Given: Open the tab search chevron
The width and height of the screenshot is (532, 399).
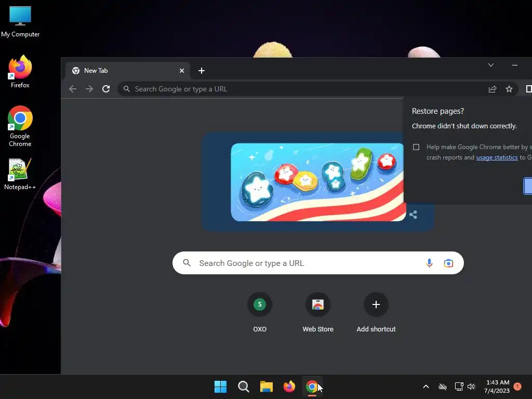Looking at the screenshot, I should [x=490, y=65].
